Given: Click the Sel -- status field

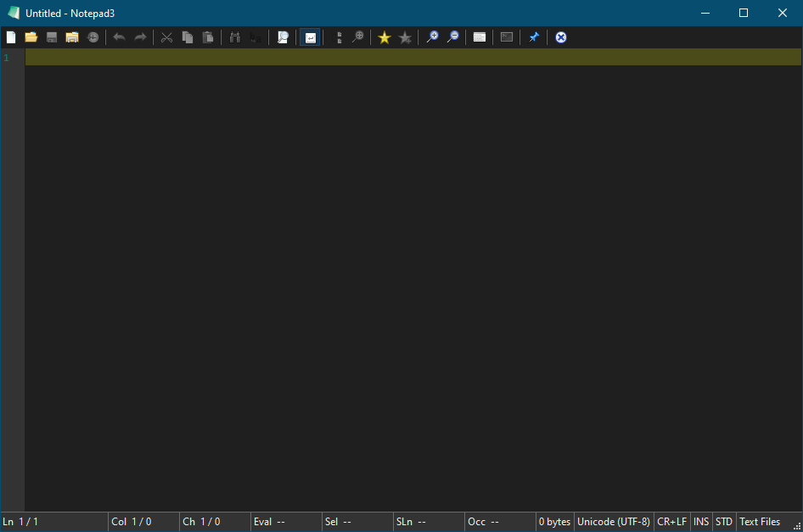Looking at the screenshot, I should pos(357,522).
